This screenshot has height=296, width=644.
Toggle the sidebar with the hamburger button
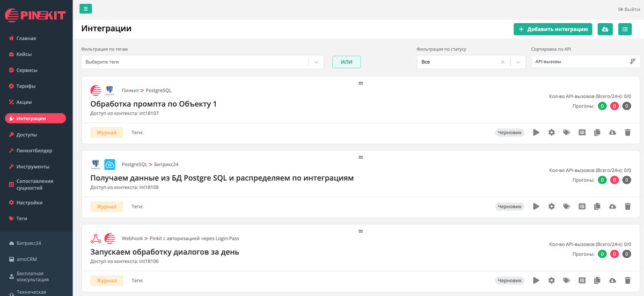pos(86,9)
